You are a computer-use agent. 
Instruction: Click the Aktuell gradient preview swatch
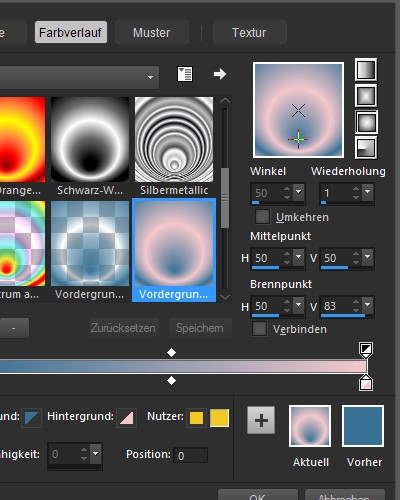[310, 426]
